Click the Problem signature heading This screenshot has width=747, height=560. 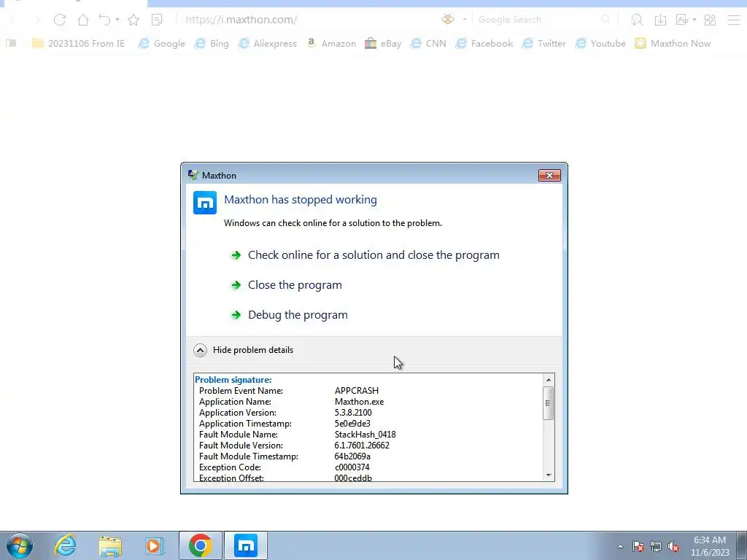click(233, 379)
